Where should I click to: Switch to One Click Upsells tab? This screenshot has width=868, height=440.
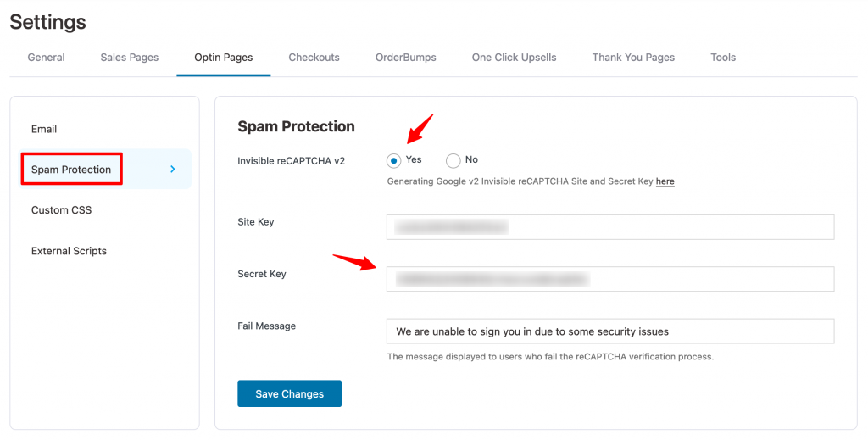(515, 57)
